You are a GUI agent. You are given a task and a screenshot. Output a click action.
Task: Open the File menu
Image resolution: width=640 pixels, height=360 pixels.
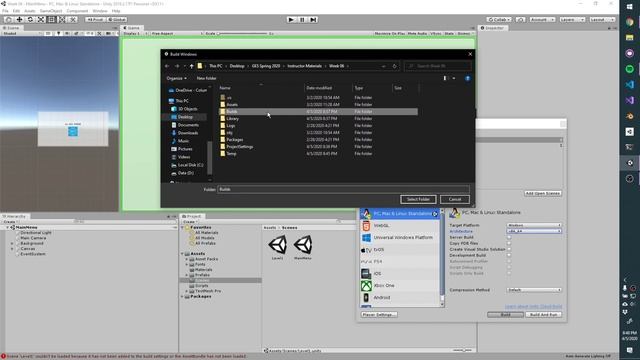tap(5, 11)
